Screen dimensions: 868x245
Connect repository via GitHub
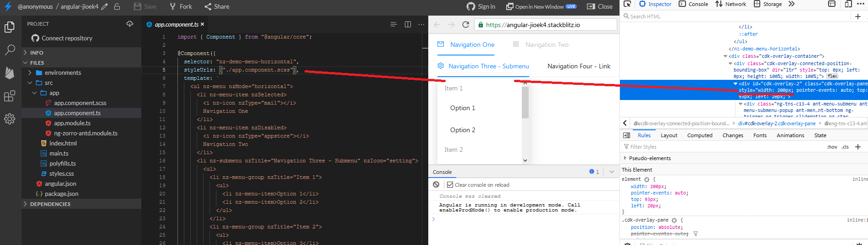62,38
